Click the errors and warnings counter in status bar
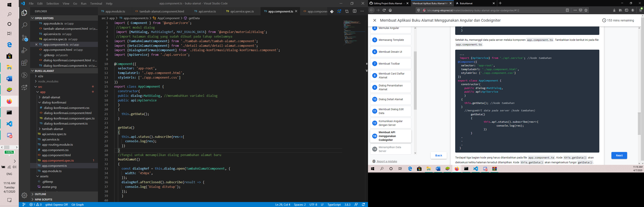Screen dimensions: 644x207 pyautogui.click(x=35, y=205)
